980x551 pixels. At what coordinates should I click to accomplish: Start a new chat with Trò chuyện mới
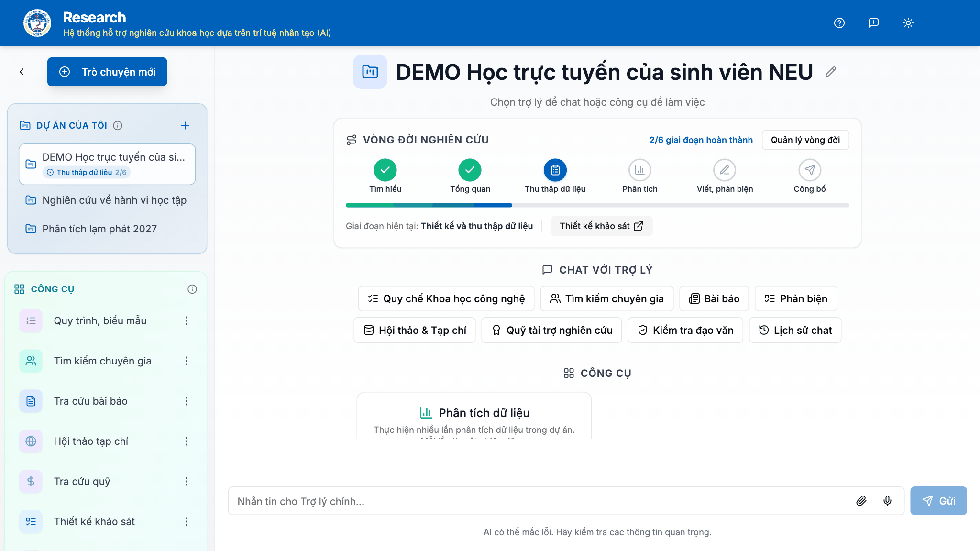[107, 72]
